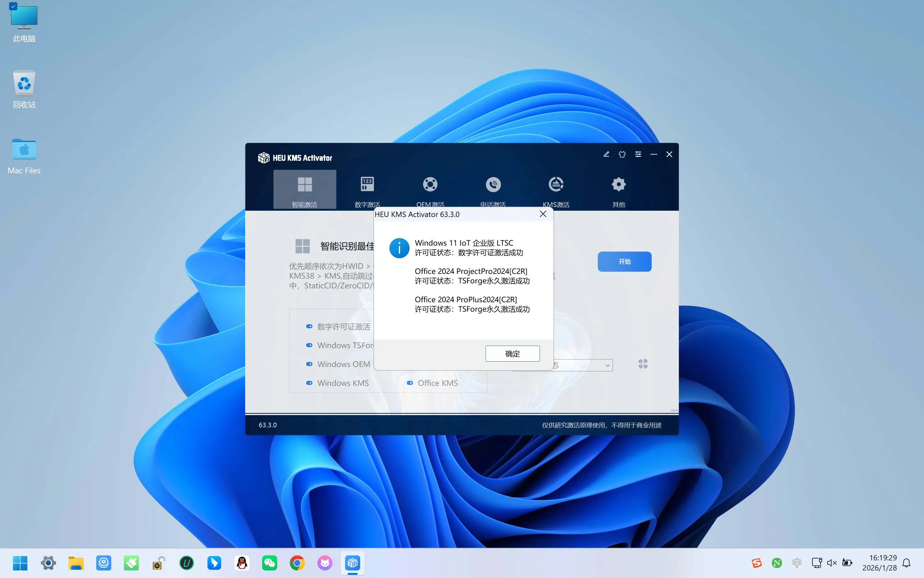Screen dimensions: 924x578
Task: Toggle the 数字许可证激活 option
Action: 309,326
